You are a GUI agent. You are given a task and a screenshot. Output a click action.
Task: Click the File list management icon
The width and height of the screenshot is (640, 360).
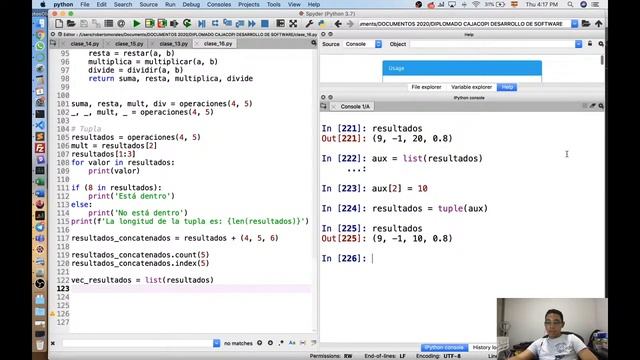108,24
